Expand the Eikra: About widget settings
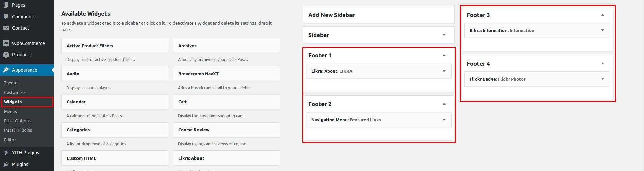 click(444, 71)
